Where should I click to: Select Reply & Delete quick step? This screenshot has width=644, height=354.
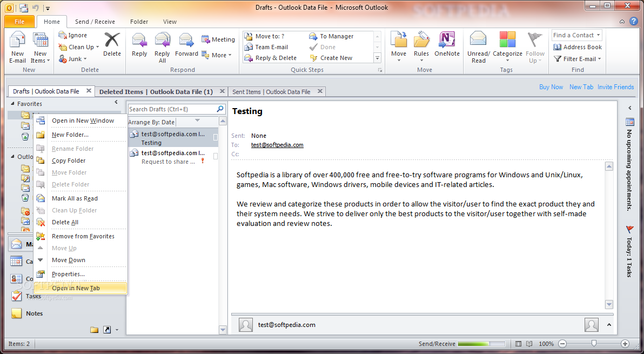271,58
